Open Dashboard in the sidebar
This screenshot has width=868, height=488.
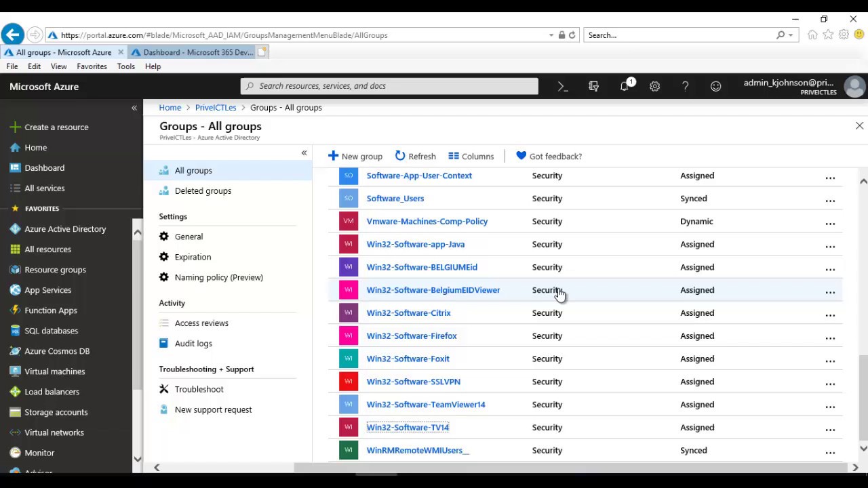pos(44,167)
